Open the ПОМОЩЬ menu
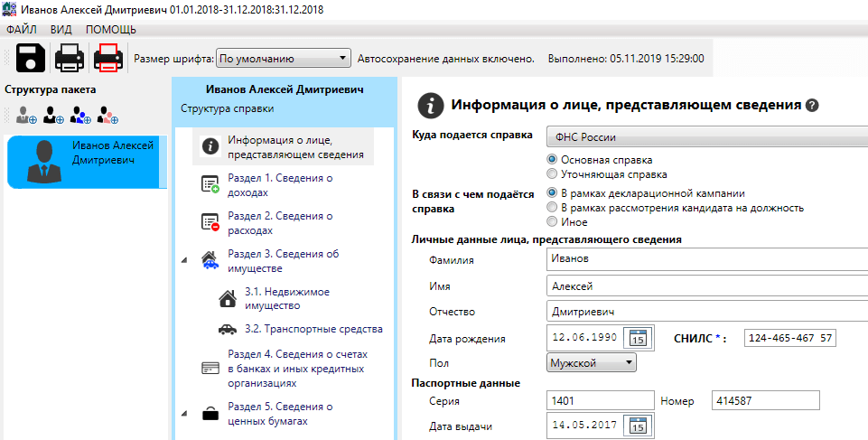Screen dimensions: 868x440 click(111, 29)
